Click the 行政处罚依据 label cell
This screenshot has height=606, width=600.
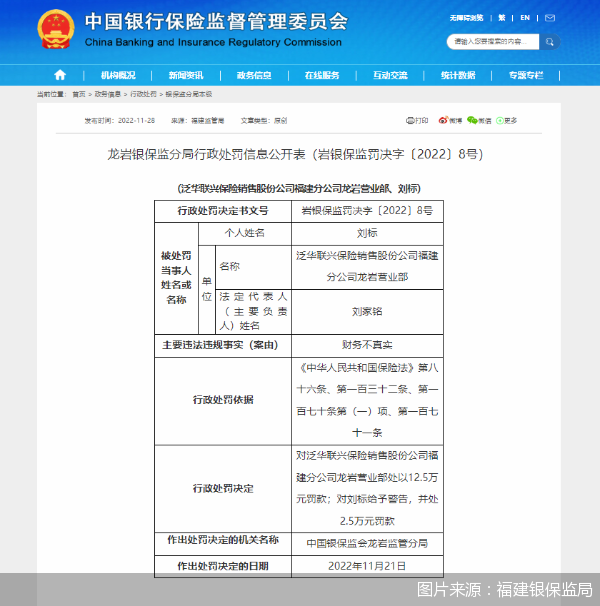[x=223, y=400]
